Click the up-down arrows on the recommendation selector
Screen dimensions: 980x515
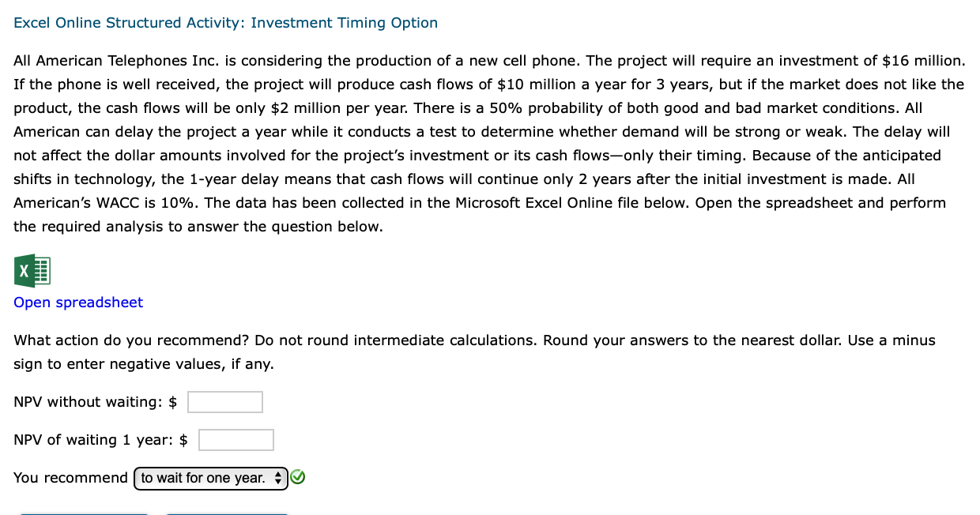tap(278, 478)
